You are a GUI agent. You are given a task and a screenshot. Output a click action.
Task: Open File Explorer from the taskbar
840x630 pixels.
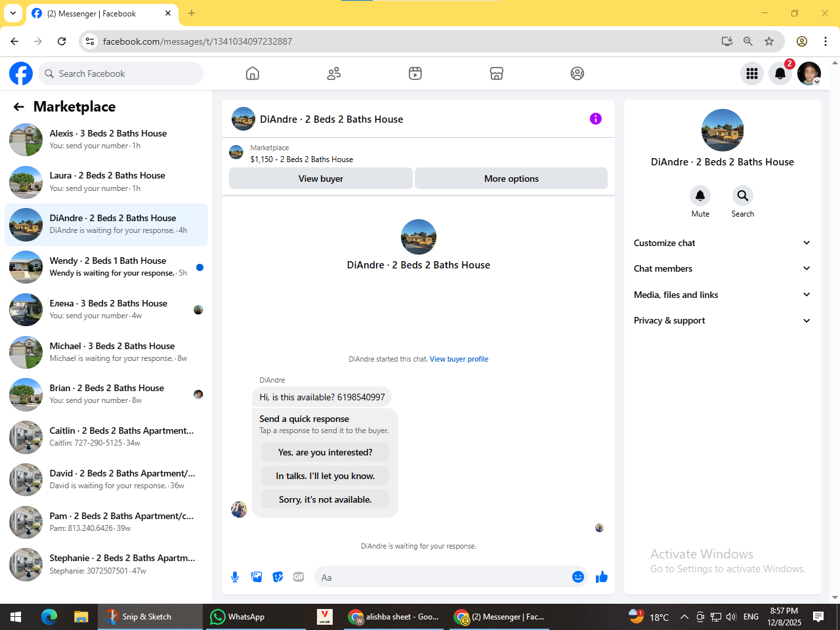[x=81, y=617]
